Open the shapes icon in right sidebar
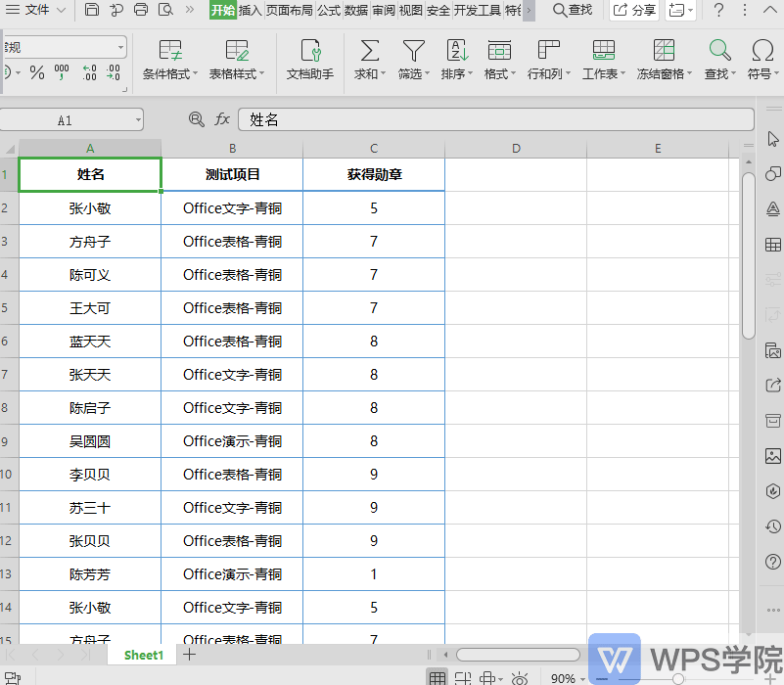The height and width of the screenshot is (685, 784). (x=773, y=173)
